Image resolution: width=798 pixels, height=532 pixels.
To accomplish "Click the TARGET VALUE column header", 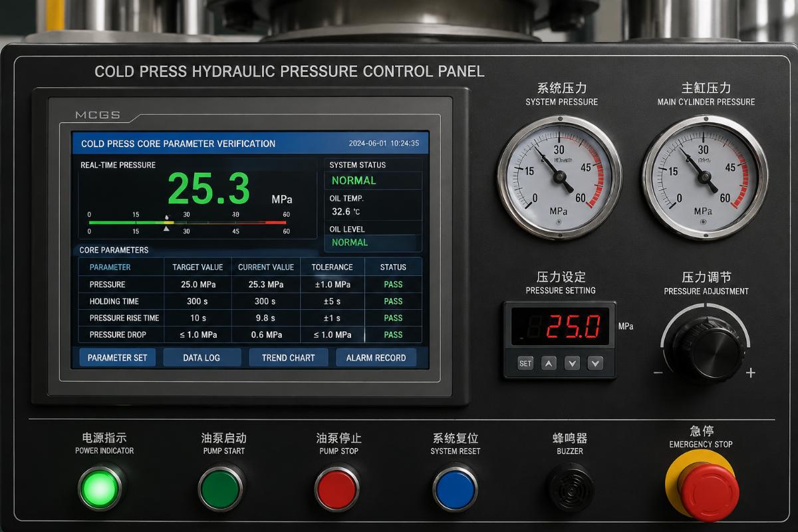I will 198,267.
